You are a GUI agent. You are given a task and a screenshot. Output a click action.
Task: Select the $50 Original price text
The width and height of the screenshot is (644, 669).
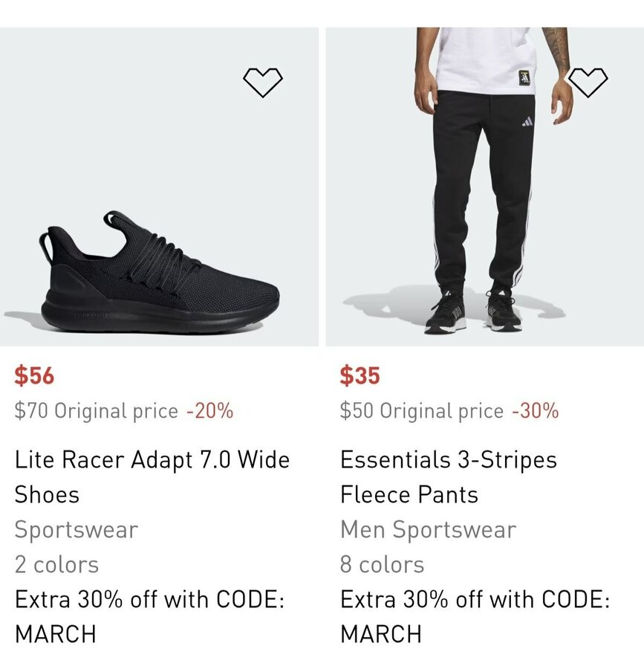pos(421,411)
